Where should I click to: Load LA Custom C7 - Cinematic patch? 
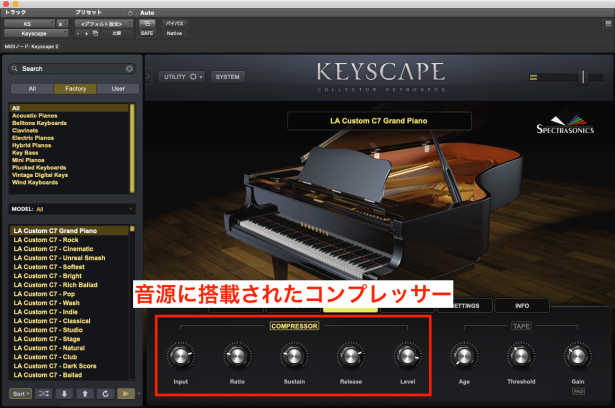coord(53,249)
